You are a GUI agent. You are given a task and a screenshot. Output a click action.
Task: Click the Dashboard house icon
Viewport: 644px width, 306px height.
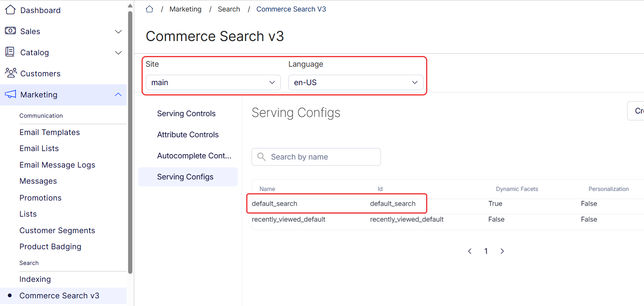[x=10, y=10]
